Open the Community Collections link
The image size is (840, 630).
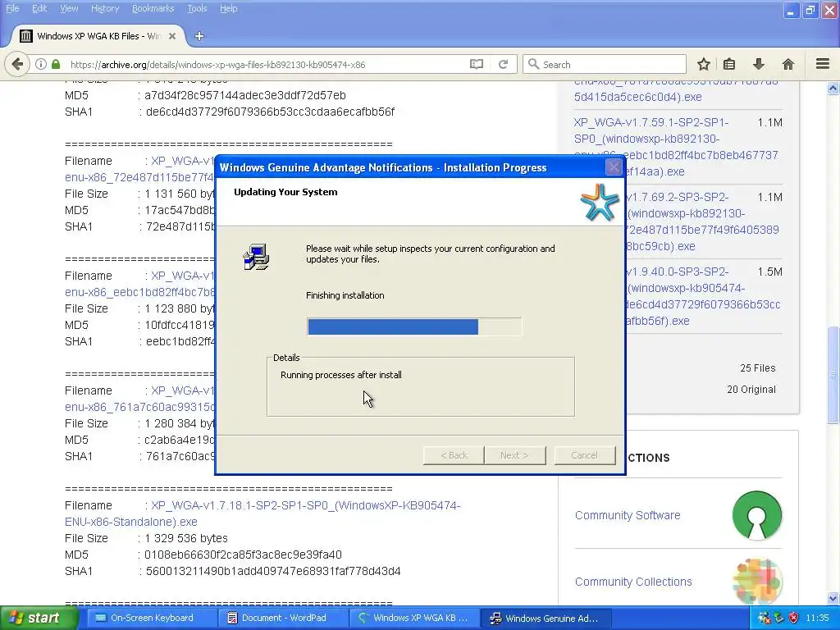tap(633, 582)
